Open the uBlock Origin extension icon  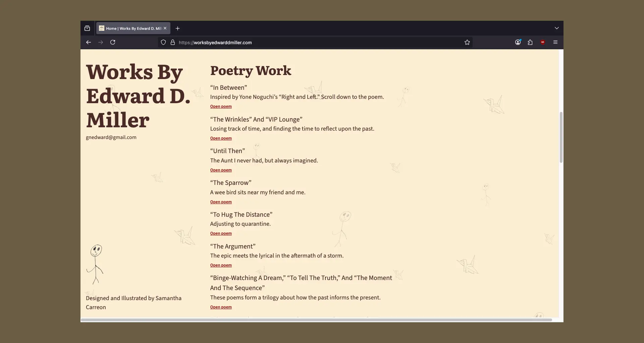(543, 42)
